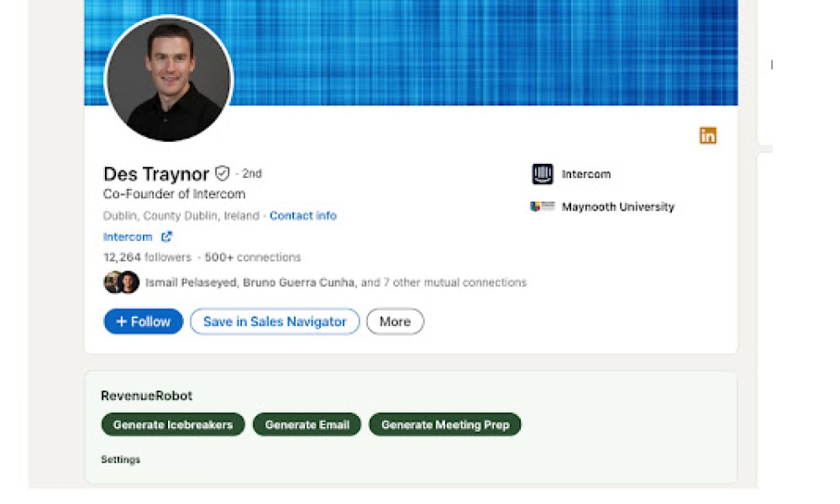Open the Intercom website link

coord(128,237)
